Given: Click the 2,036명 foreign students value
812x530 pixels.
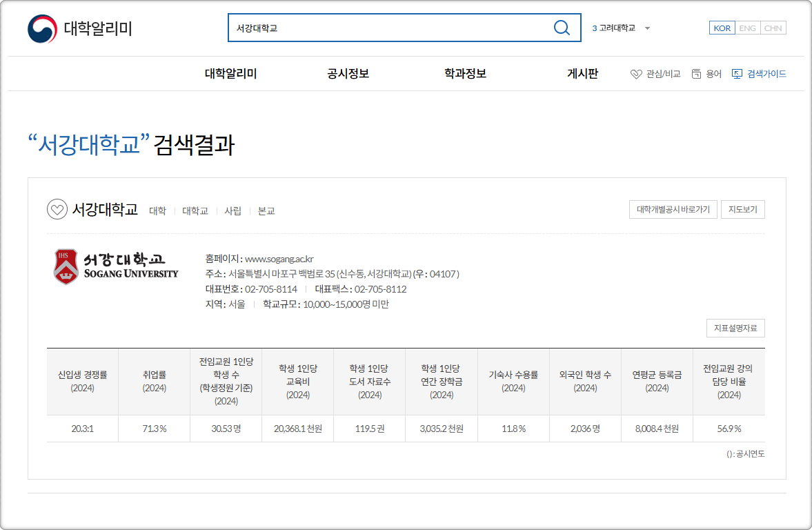Looking at the screenshot, I should (x=585, y=429).
